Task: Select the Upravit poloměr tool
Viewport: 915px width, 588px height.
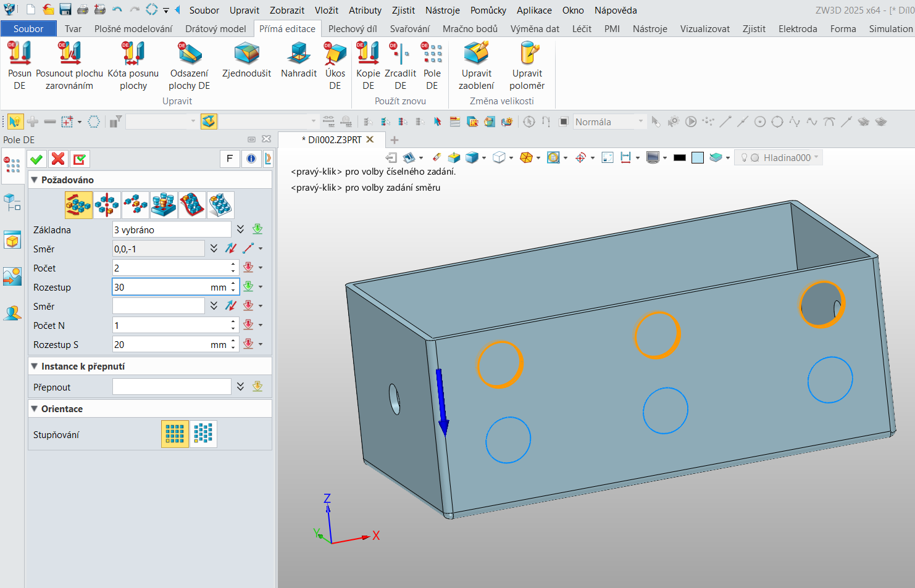Action: point(527,66)
